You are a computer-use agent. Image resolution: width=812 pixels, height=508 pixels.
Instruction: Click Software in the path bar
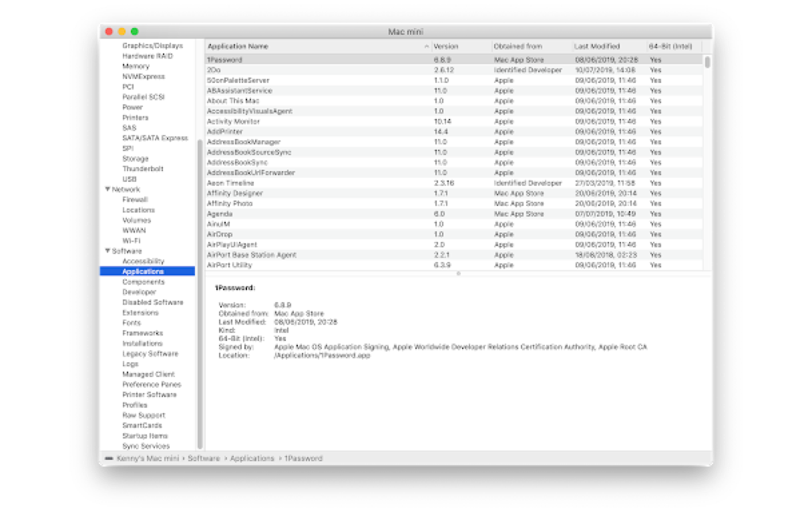pos(204,459)
